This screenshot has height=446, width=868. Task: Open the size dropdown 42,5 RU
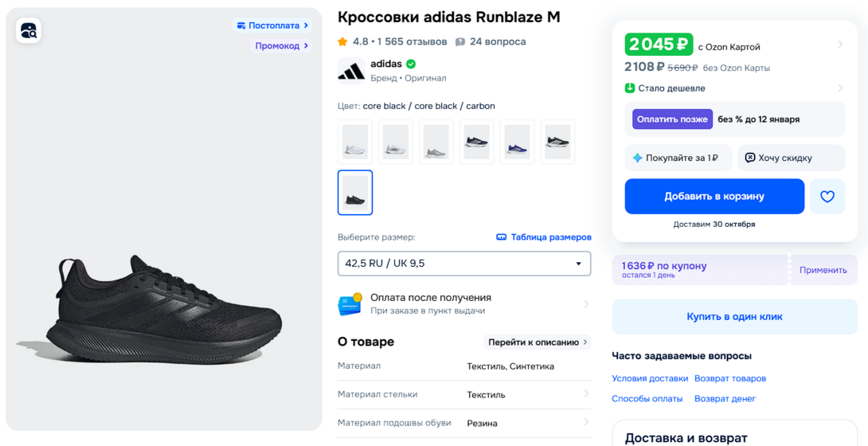pyautogui.click(x=464, y=264)
